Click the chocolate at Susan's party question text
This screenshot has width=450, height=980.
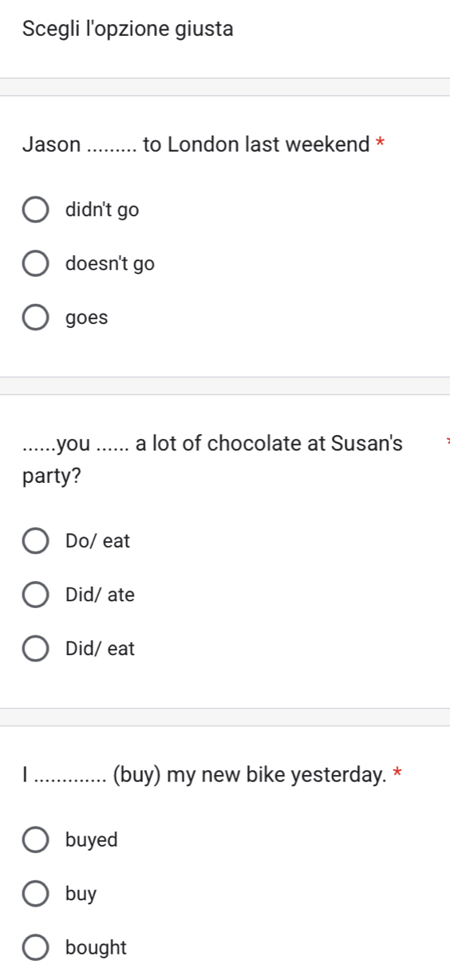(x=213, y=460)
